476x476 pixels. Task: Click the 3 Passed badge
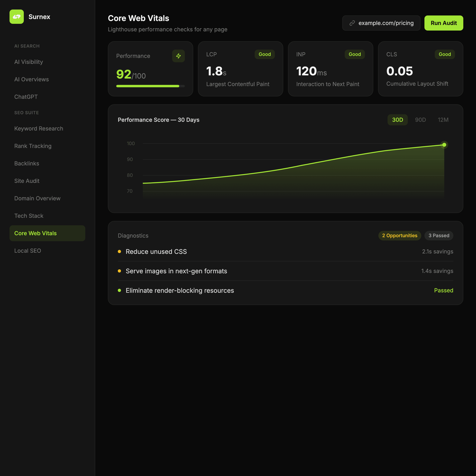439,236
